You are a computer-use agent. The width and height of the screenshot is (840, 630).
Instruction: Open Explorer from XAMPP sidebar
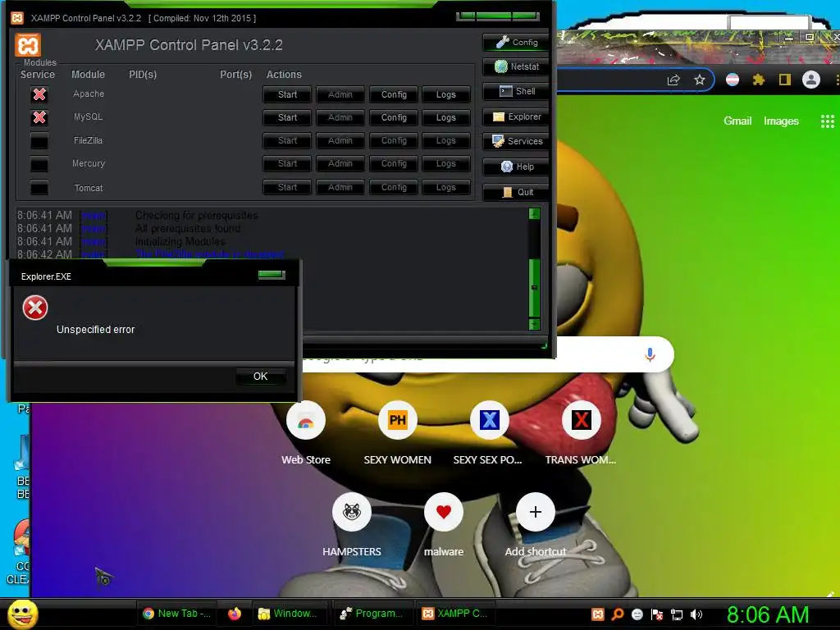(x=516, y=116)
